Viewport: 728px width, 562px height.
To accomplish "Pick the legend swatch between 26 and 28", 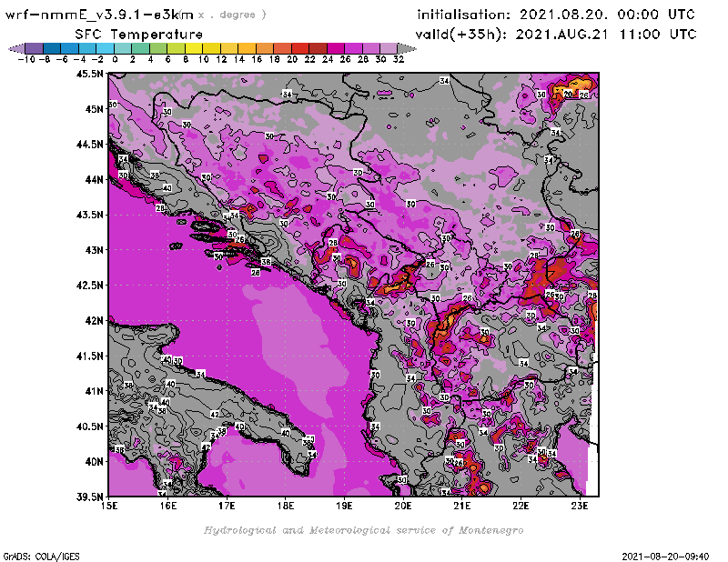I will pyautogui.click(x=353, y=48).
